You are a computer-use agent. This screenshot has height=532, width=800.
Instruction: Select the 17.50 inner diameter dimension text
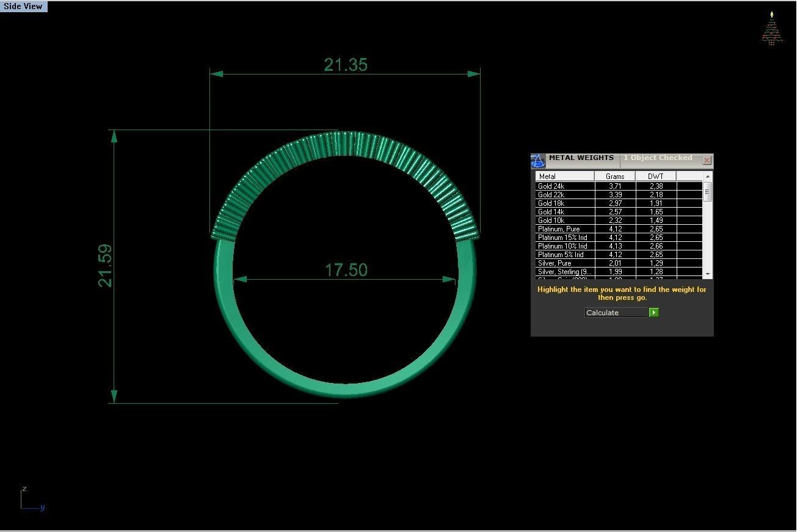coord(346,270)
